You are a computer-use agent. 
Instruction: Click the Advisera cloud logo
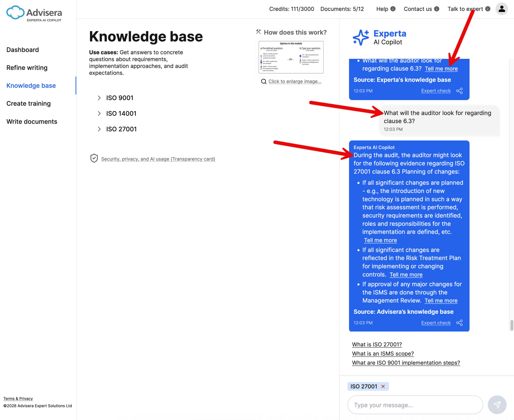tap(15, 12)
